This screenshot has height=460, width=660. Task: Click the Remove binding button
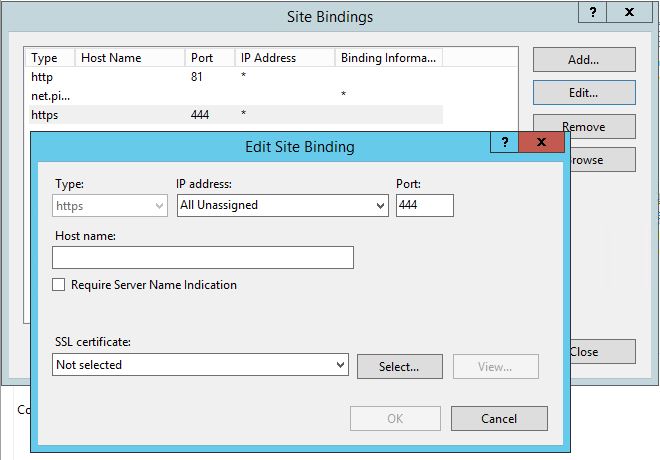pyautogui.click(x=583, y=127)
